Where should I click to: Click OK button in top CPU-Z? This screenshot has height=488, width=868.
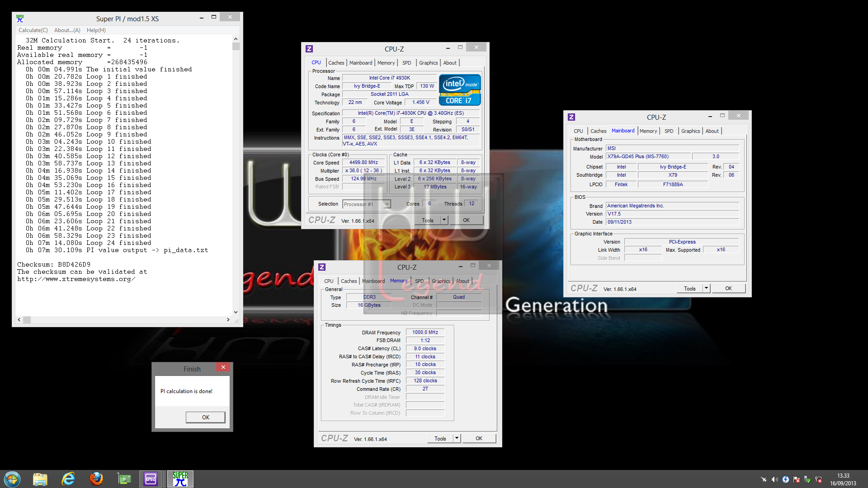pyautogui.click(x=466, y=220)
